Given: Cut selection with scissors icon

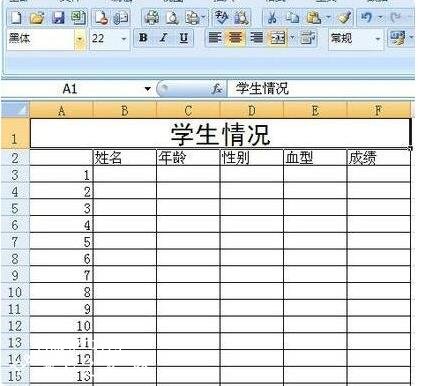Looking at the screenshot, I should click(x=272, y=18).
